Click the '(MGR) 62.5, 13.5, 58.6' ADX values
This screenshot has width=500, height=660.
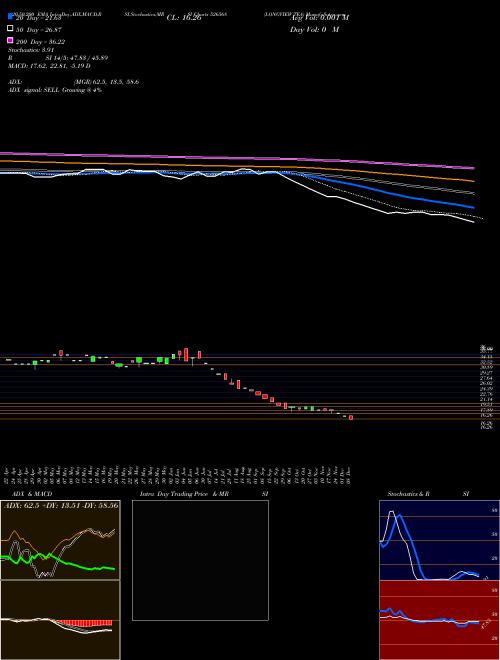coord(106,82)
